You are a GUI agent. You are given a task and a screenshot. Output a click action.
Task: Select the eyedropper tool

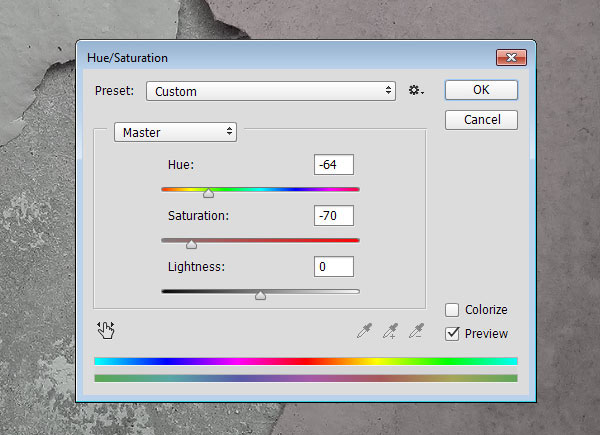[364, 331]
